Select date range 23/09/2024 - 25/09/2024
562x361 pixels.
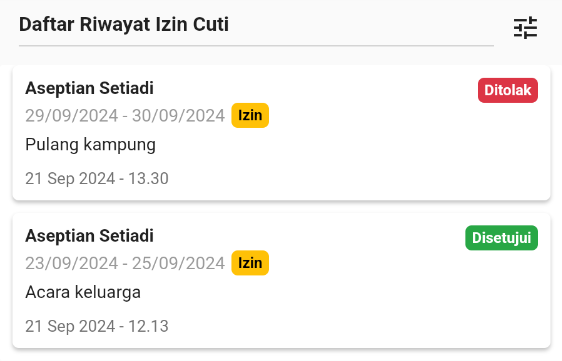[125, 263]
